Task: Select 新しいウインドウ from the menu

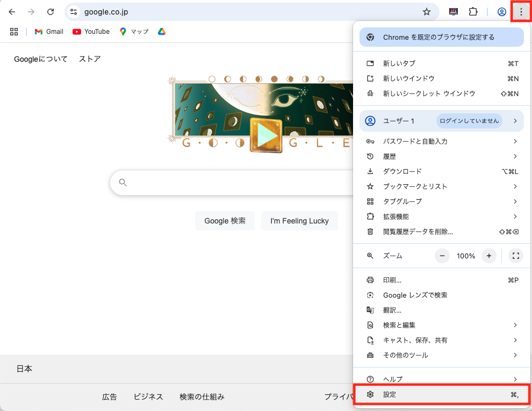Action: (x=441, y=78)
